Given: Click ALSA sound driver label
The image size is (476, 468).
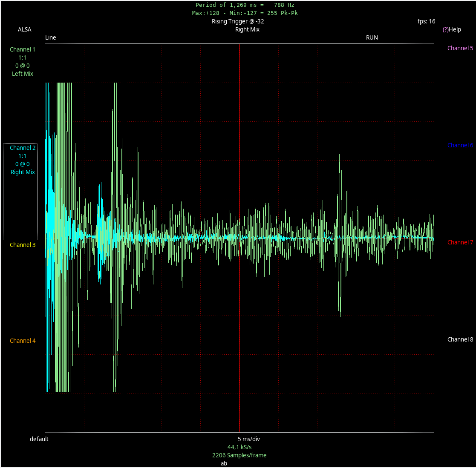Looking at the screenshot, I should tap(25, 29).
